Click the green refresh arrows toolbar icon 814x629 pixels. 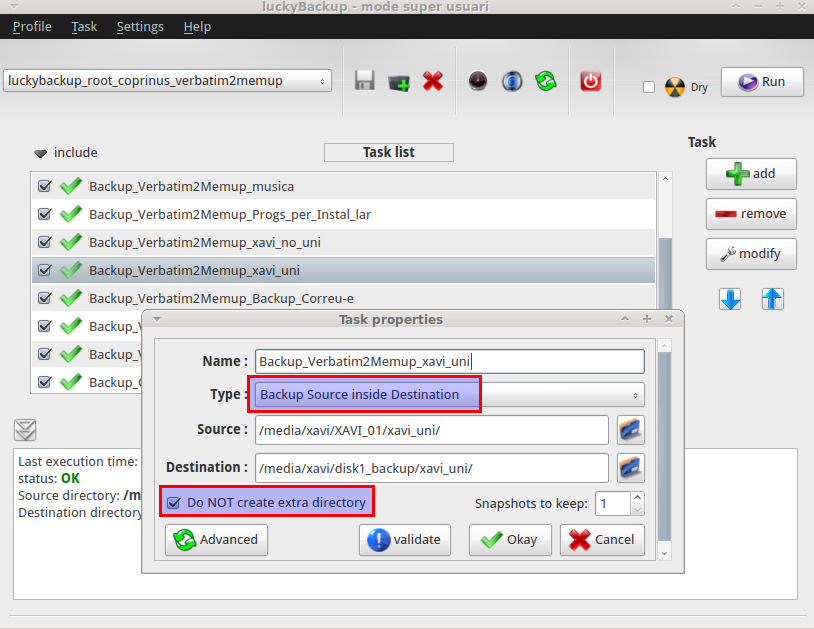[545, 81]
